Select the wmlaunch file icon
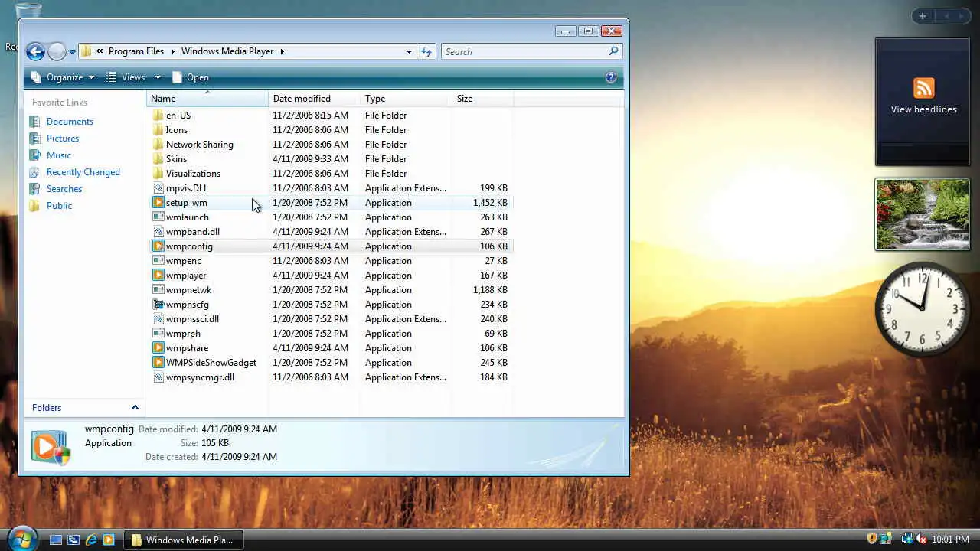Screen dimensions: 980x551 coord(158,217)
